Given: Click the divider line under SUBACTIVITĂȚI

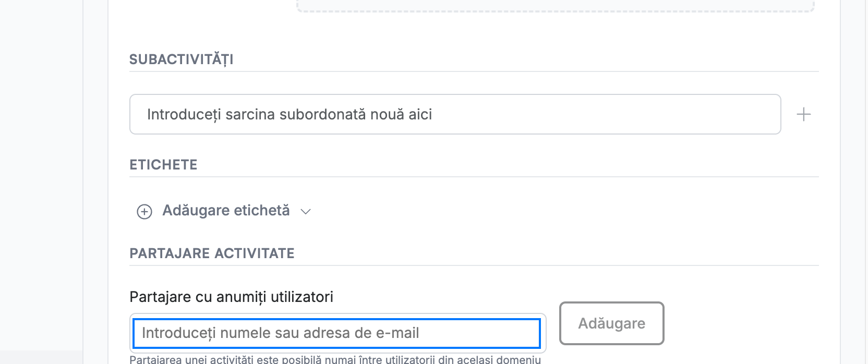Looking at the screenshot, I should click(474, 71).
